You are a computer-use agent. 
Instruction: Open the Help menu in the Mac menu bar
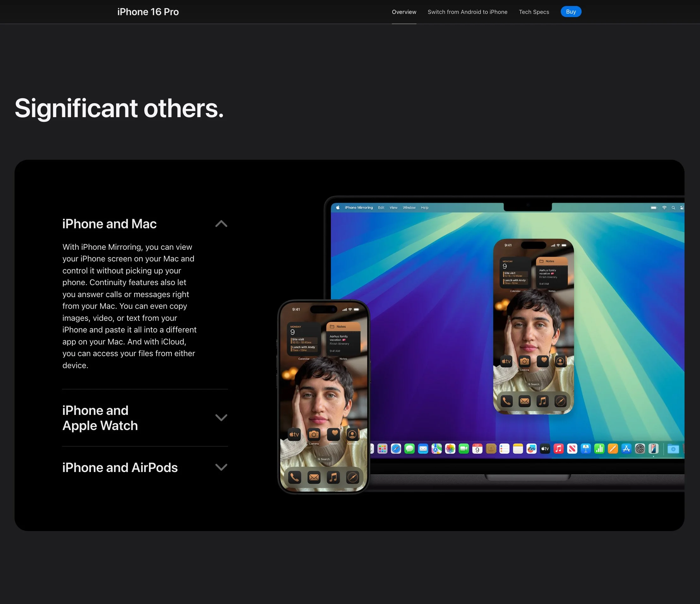tap(425, 208)
